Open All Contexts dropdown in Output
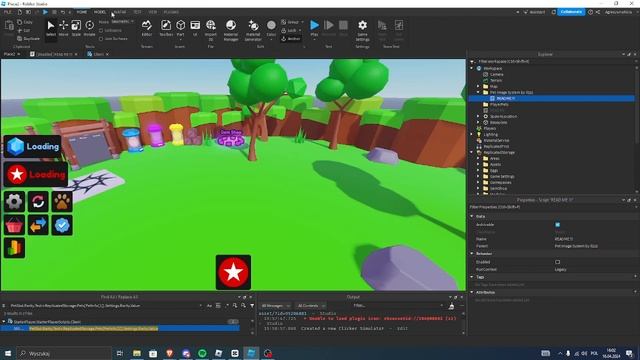640x360 pixels. point(311,306)
